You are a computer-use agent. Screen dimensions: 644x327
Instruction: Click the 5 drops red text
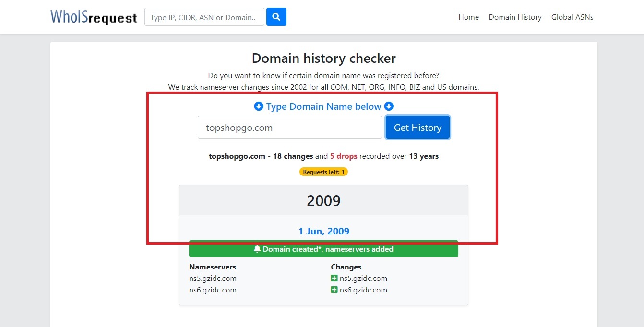tap(344, 156)
